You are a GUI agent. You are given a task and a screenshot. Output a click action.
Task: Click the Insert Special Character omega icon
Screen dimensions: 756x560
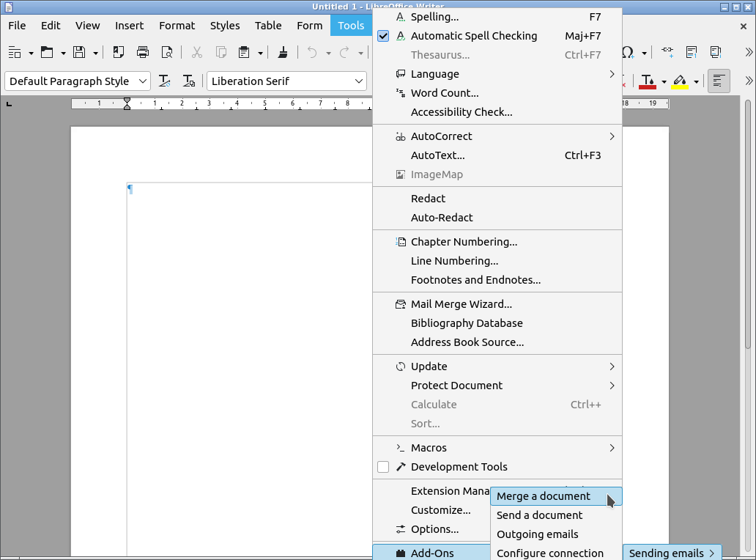[x=628, y=52]
